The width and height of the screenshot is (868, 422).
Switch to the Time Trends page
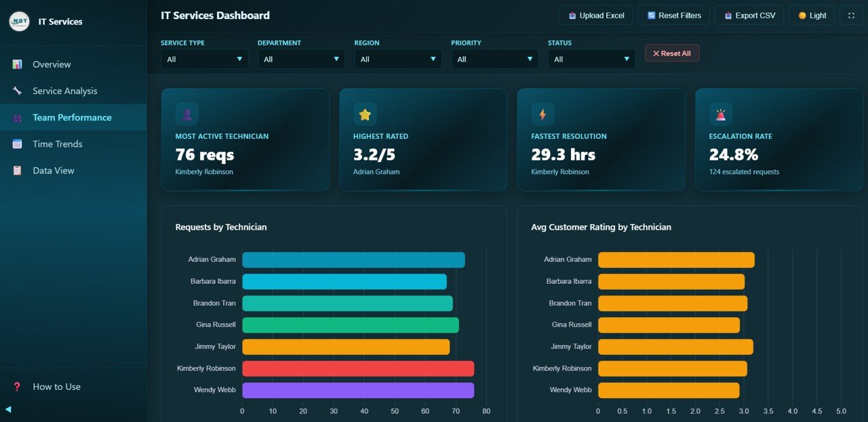(58, 144)
